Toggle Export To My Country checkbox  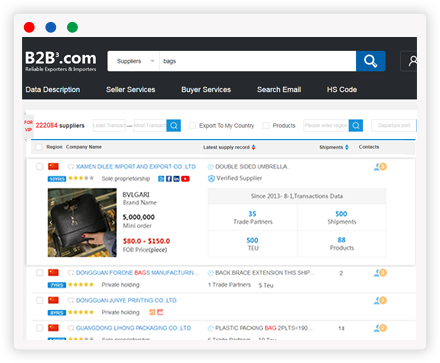[x=192, y=126]
